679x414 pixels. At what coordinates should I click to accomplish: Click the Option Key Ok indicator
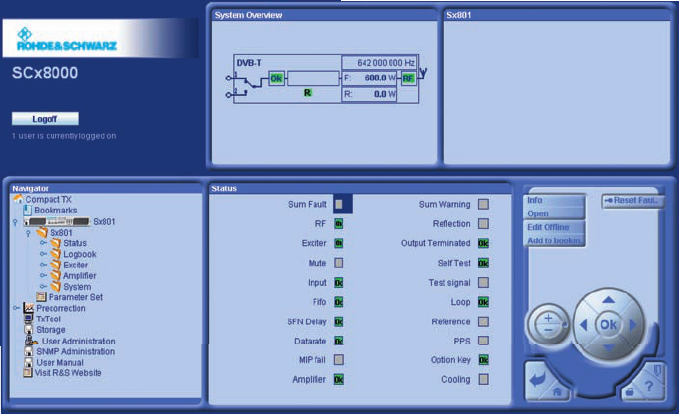click(x=483, y=359)
